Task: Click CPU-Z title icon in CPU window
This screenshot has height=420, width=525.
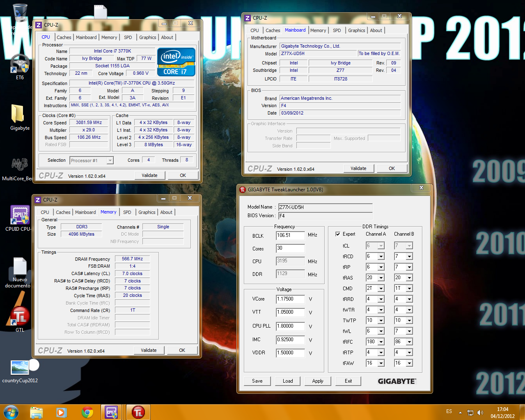Action: [39, 25]
